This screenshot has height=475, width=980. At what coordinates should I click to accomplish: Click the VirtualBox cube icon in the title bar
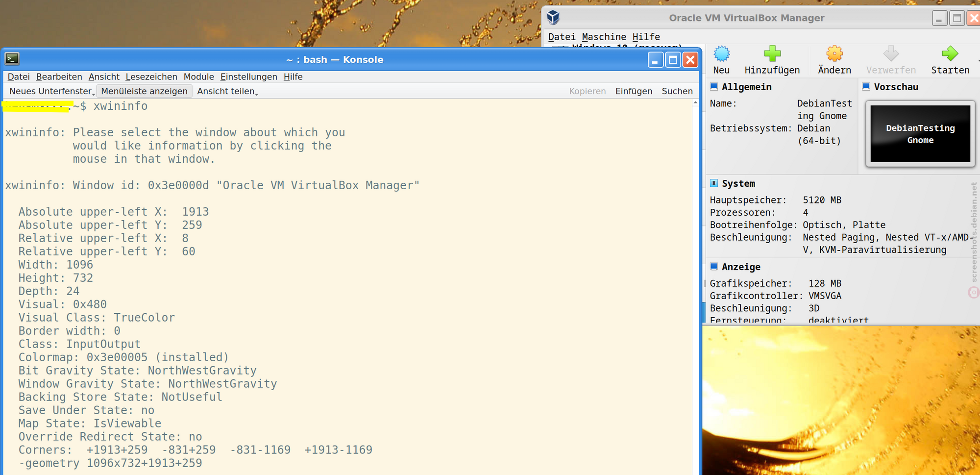[553, 18]
